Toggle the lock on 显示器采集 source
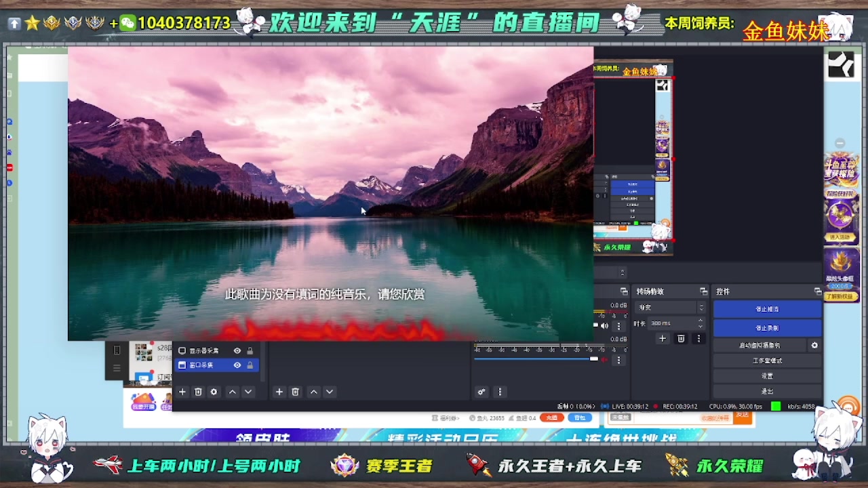 (x=250, y=350)
